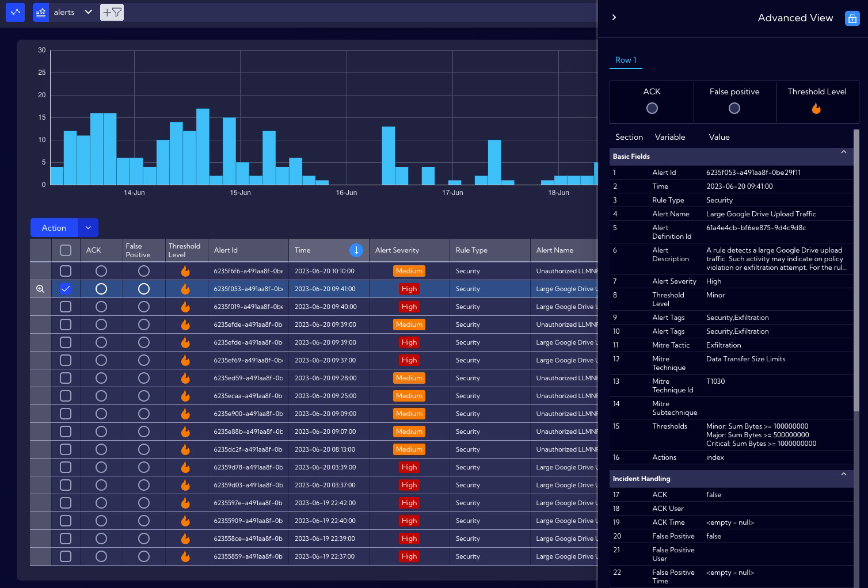Viewport: 868px width, 588px height.
Task: Set False Positive radio for alert 6235f019
Action: 144,307
